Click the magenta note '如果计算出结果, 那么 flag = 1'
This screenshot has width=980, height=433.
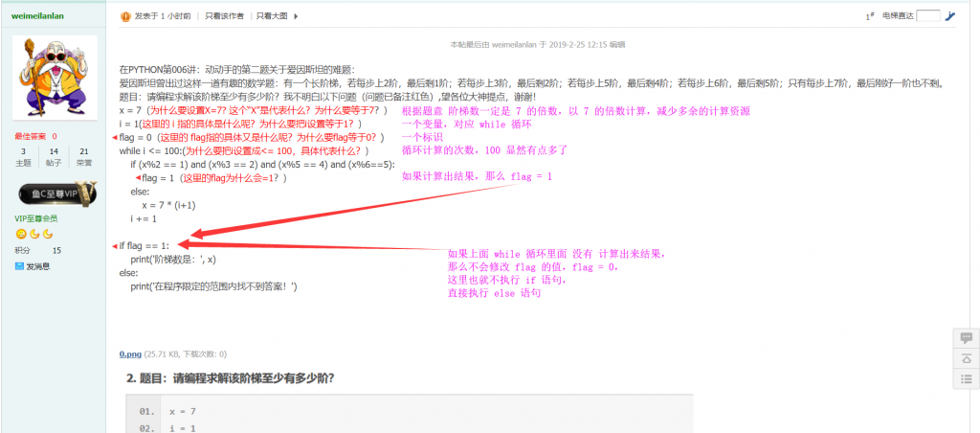tap(477, 177)
